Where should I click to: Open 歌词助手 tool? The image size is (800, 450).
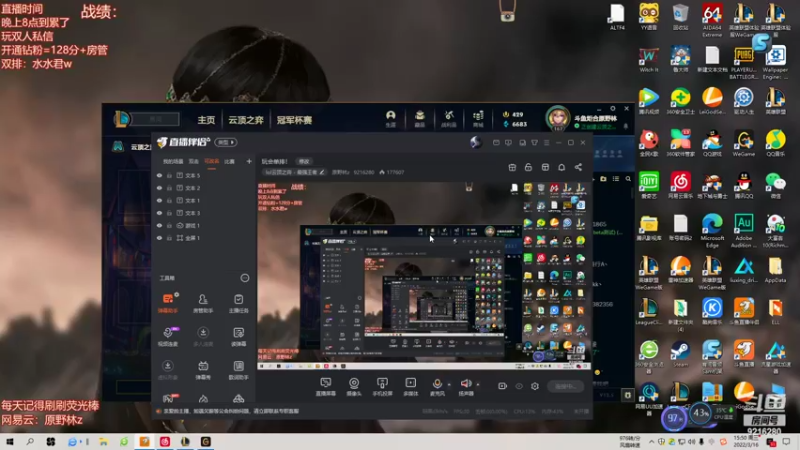238,370
